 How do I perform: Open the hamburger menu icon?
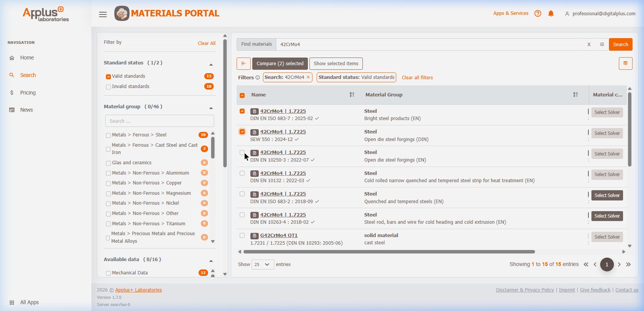[x=103, y=14]
